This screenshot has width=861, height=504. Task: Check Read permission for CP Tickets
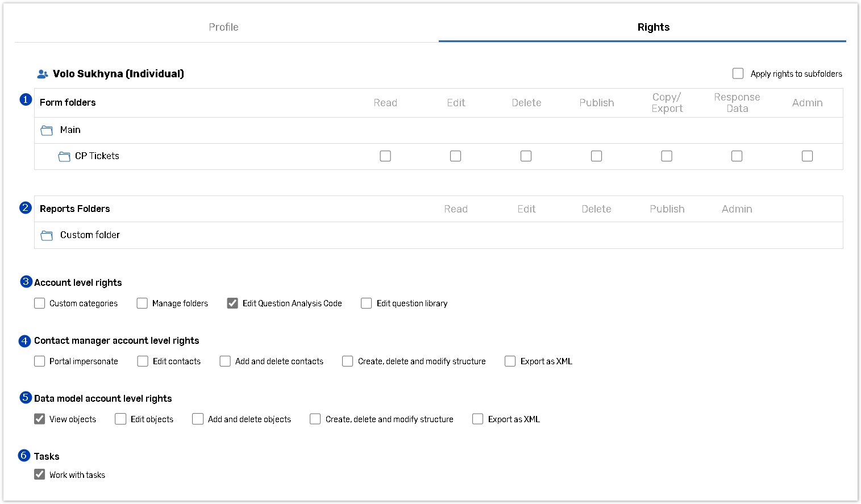[x=385, y=156]
